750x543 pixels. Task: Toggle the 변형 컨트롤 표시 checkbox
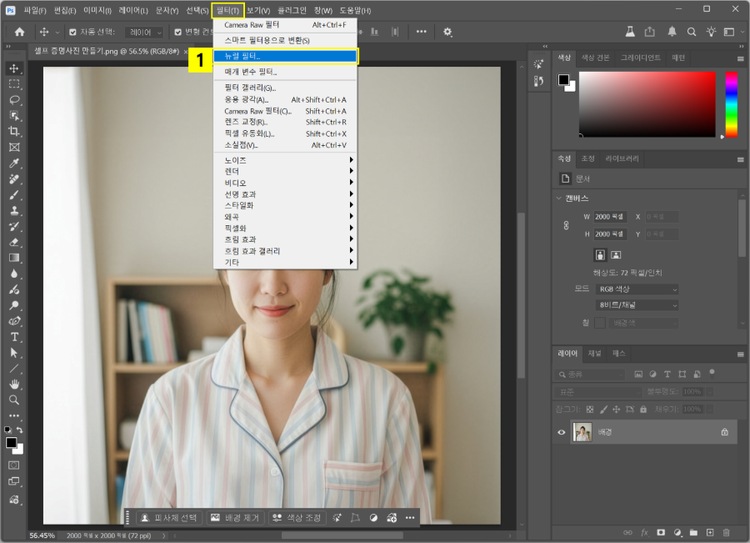click(178, 32)
